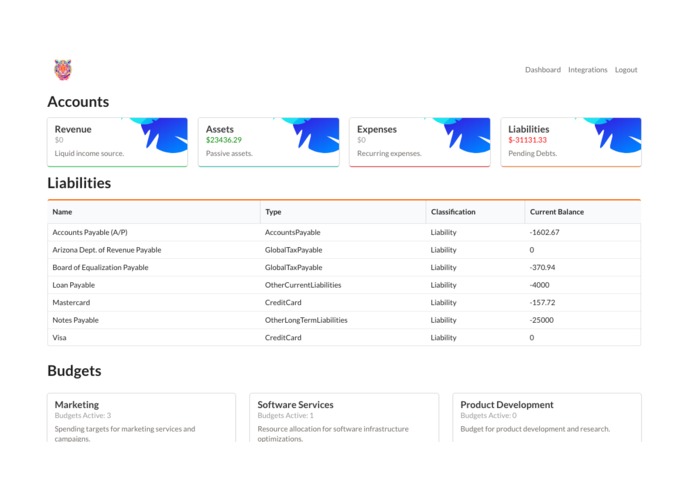
Task: Click the Liabilities section heading
Action: coord(79,183)
